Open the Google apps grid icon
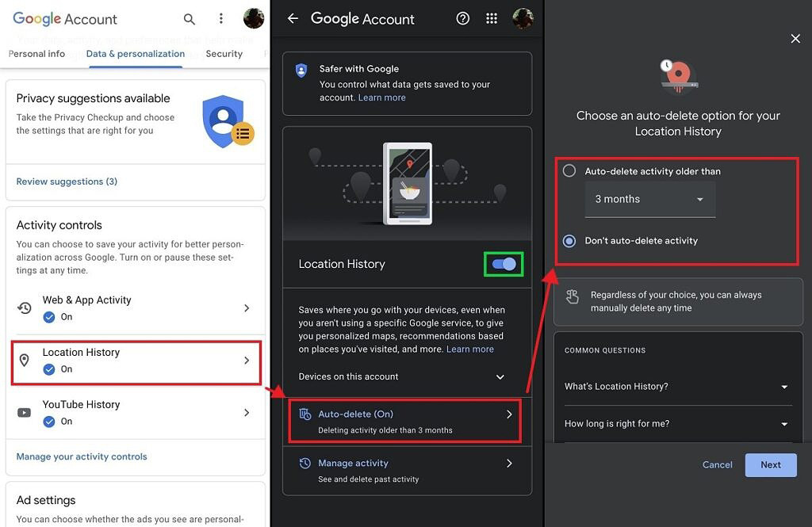 click(x=492, y=19)
